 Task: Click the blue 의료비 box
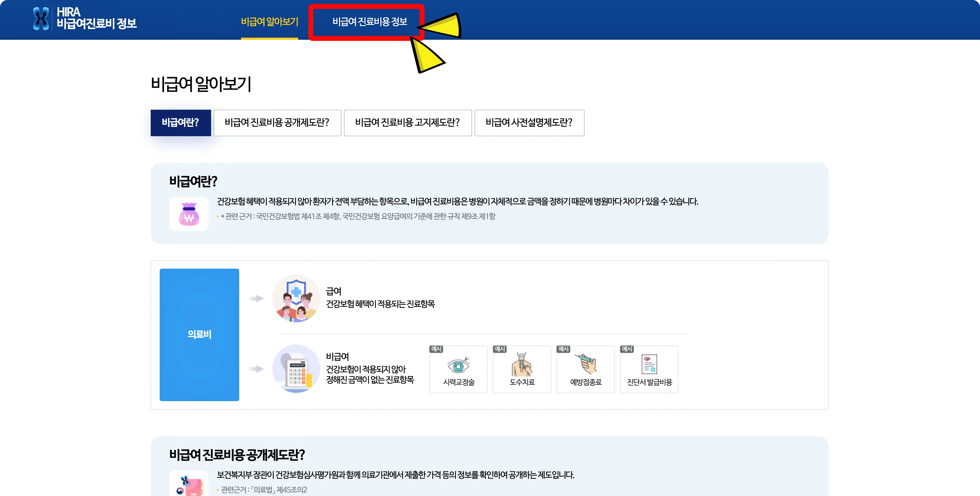coord(199,335)
